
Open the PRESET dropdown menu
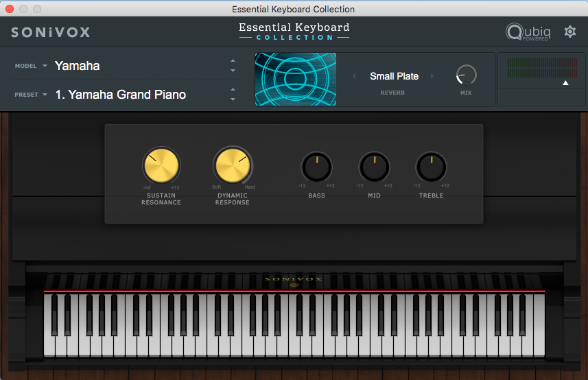click(x=45, y=95)
